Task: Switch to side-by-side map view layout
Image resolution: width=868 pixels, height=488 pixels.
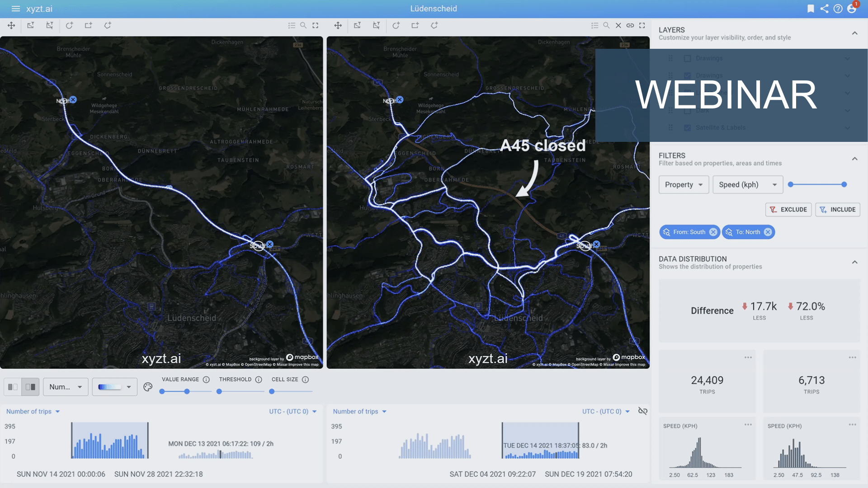Action: pos(30,387)
